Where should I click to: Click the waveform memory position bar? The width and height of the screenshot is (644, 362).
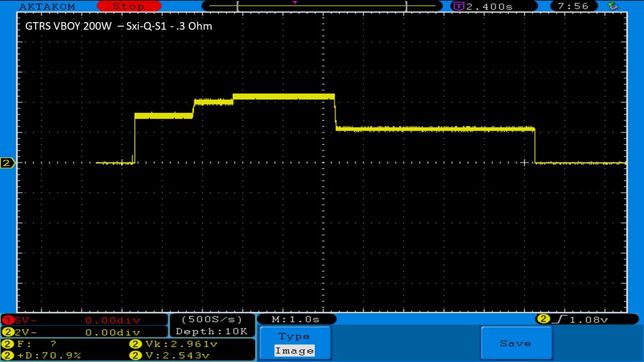pos(321,7)
